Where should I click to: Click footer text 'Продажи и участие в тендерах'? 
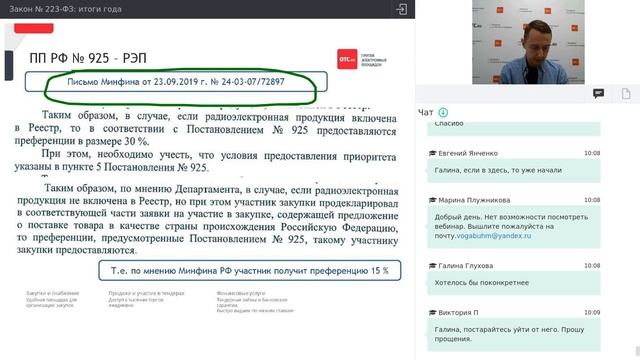146,293
